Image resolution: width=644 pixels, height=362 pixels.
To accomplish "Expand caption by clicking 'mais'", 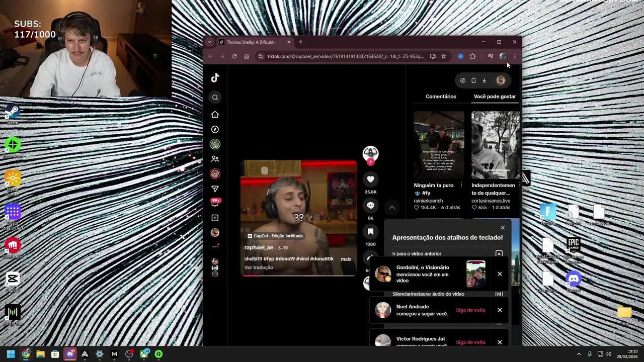I will click(x=346, y=259).
